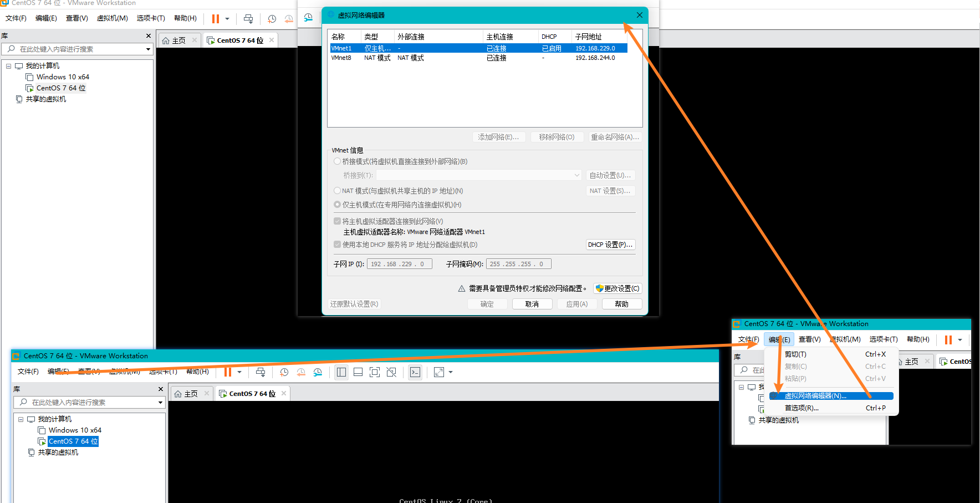Viewport: 980px width, 503px height.
Task: Select 仅主机模式 radio button
Action: (337, 204)
